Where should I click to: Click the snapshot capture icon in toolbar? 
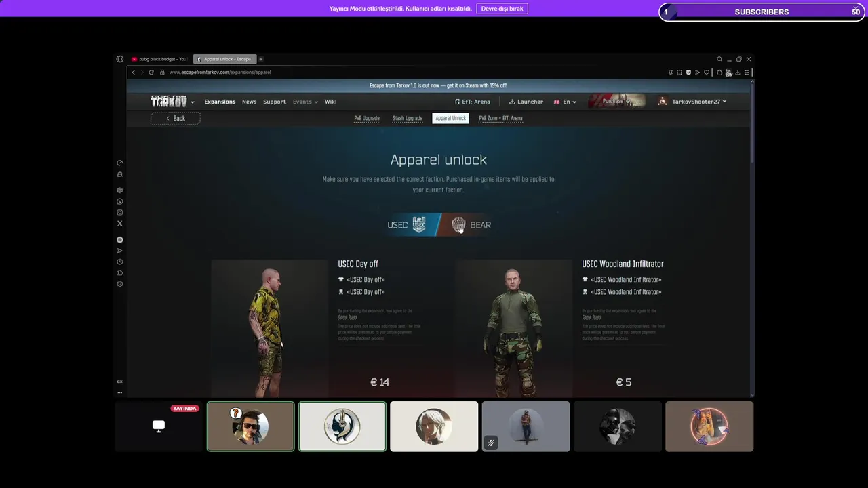(679, 73)
